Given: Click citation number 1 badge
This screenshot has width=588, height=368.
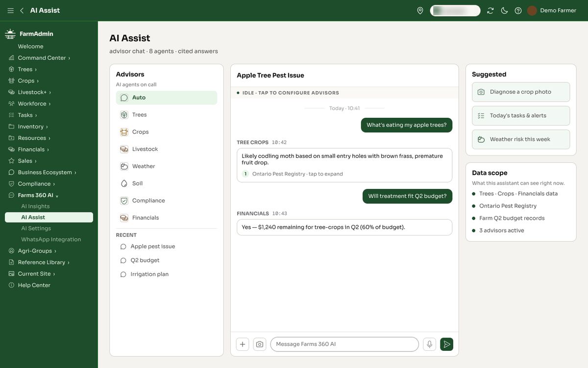Looking at the screenshot, I should (245, 174).
